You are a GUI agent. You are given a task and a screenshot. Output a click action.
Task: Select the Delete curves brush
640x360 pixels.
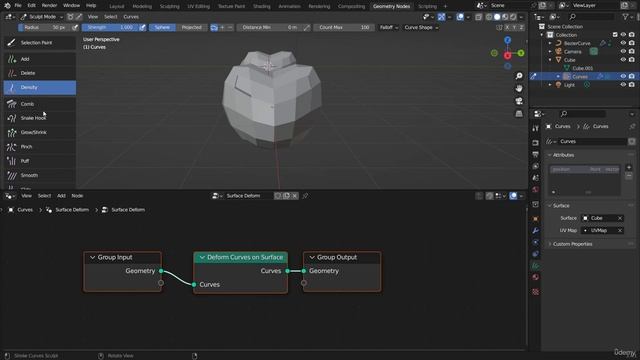40,73
